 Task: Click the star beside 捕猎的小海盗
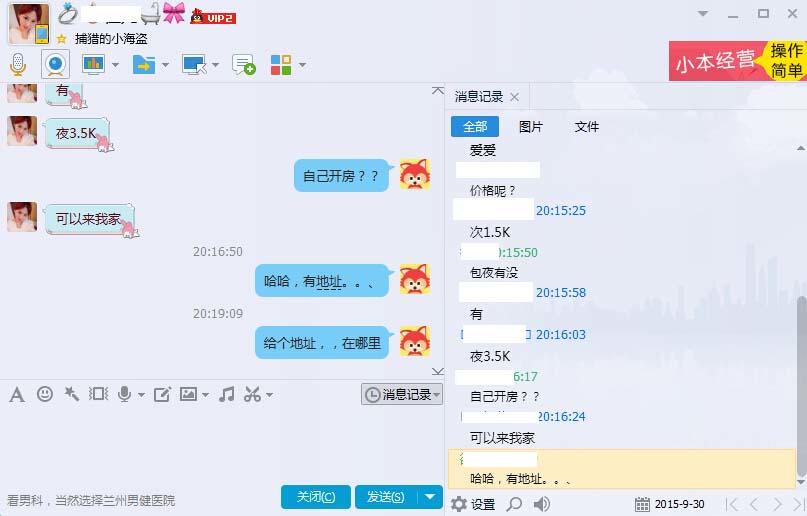[62, 39]
